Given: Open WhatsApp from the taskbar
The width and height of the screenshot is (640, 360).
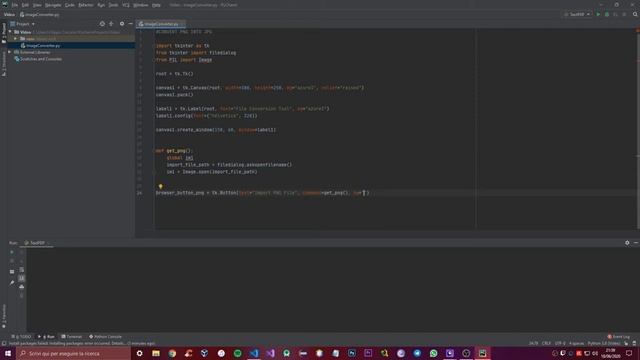Looking at the screenshot, I should point(433,353).
